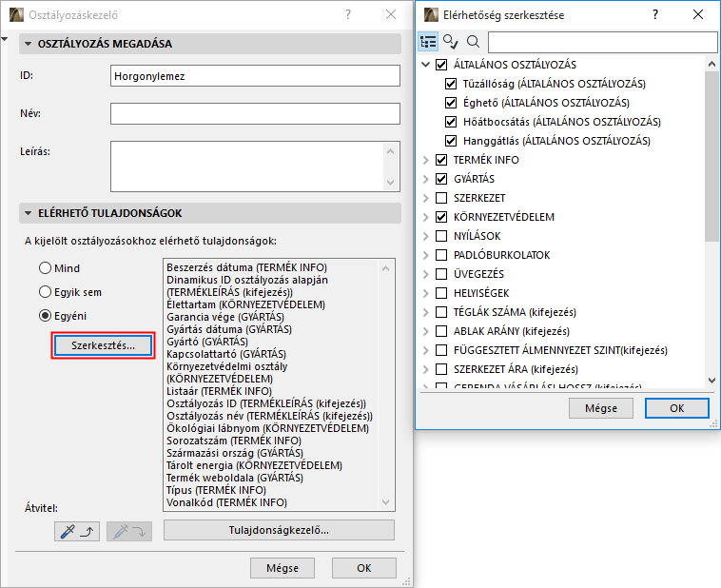Uncheck GYÁRTÁS checkbox
The width and height of the screenshot is (721, 588).
point(441,179)
